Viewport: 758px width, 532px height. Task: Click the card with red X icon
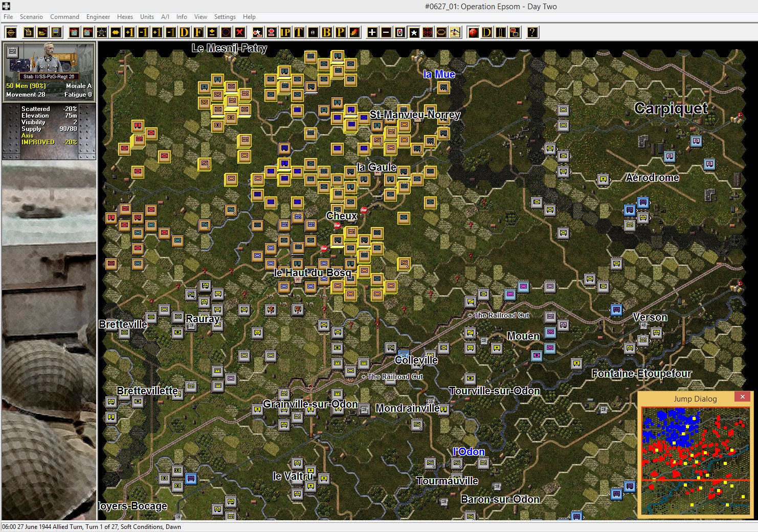(x=399, y=32)
